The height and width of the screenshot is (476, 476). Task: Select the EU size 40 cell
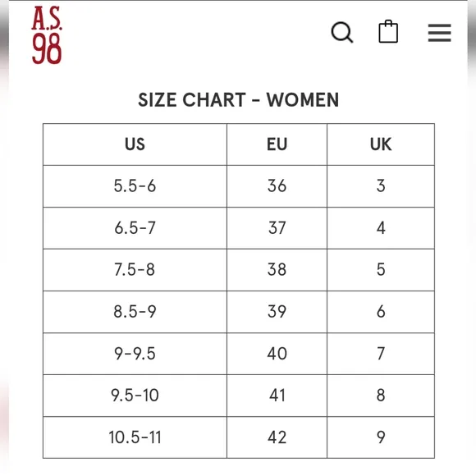[277, 354]
